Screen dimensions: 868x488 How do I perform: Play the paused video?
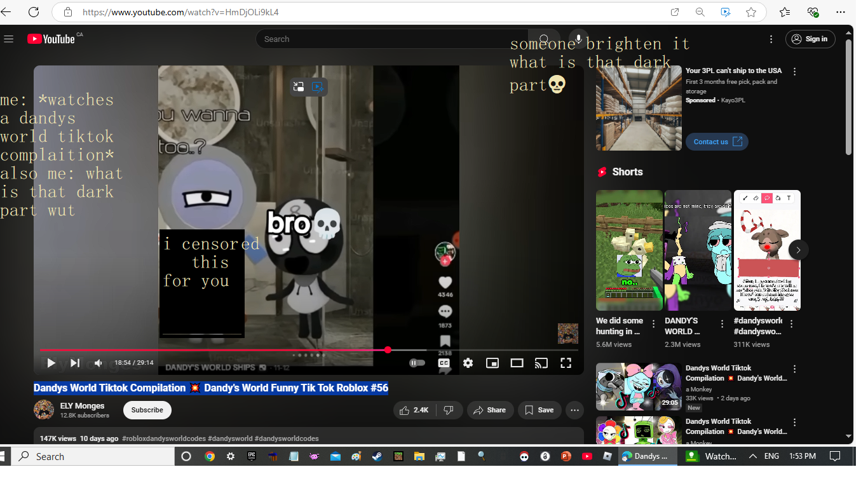51,363
